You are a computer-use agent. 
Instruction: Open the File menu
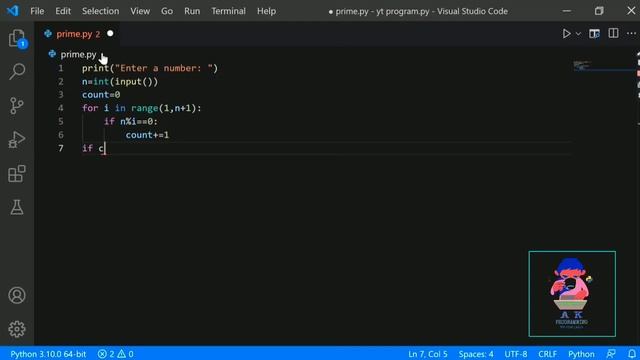pos(37,11)
